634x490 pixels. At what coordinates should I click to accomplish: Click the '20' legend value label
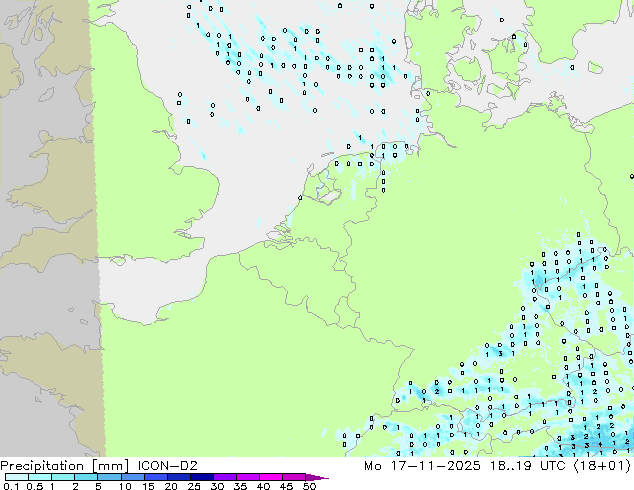[171, 486]
